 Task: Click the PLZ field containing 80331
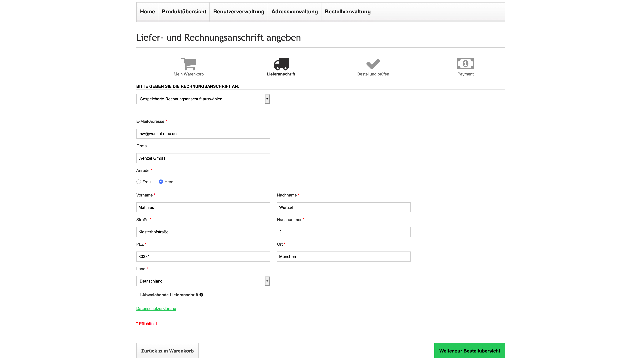(203, 257)
